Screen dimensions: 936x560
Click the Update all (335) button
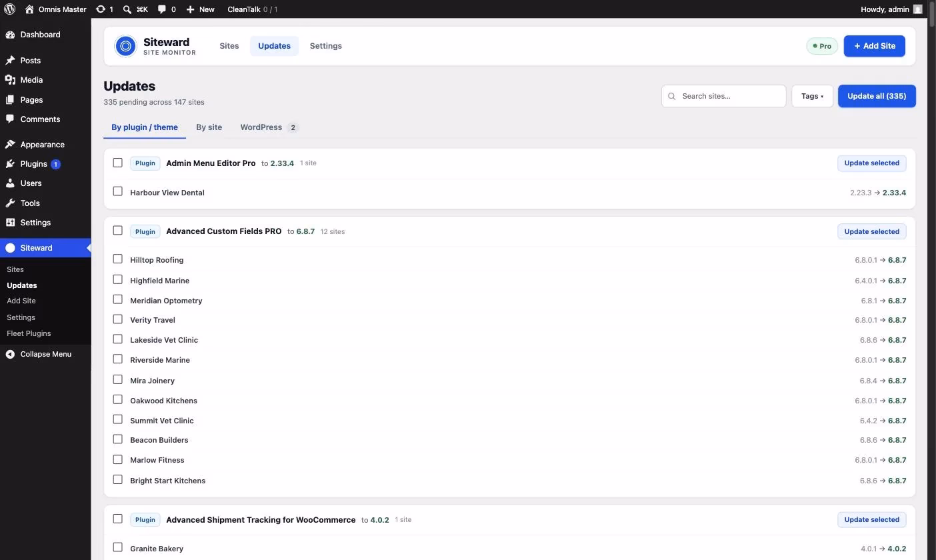[877, 96]
